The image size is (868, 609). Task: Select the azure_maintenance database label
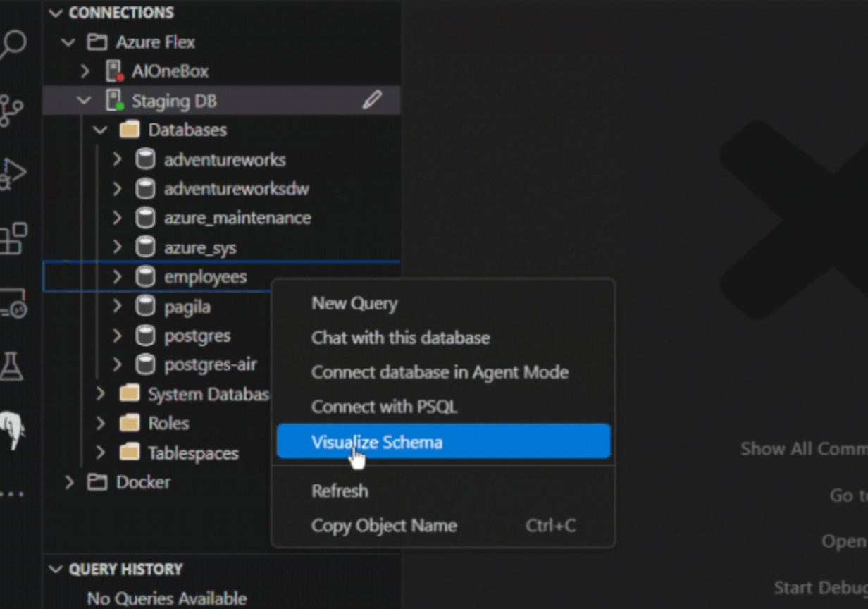pyautogui.click(x=237, y=218)
